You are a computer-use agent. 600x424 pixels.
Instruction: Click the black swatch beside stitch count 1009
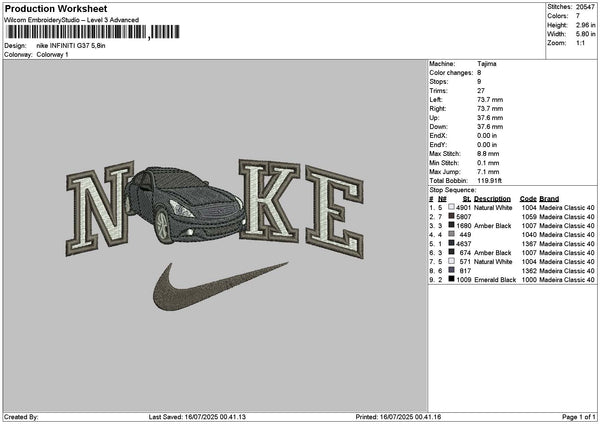point(452,279)
